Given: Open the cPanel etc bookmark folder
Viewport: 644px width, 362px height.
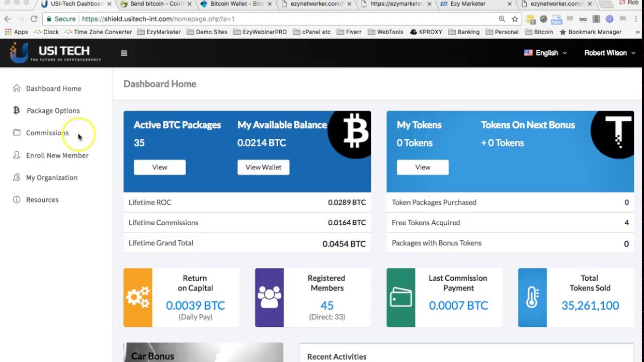Looking at the screenshot, I should pos(311,32).
